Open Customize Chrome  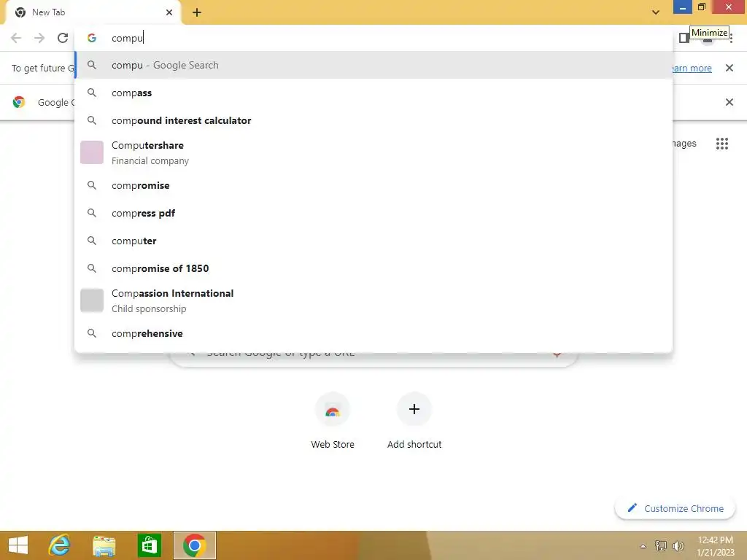pos(675,508)
